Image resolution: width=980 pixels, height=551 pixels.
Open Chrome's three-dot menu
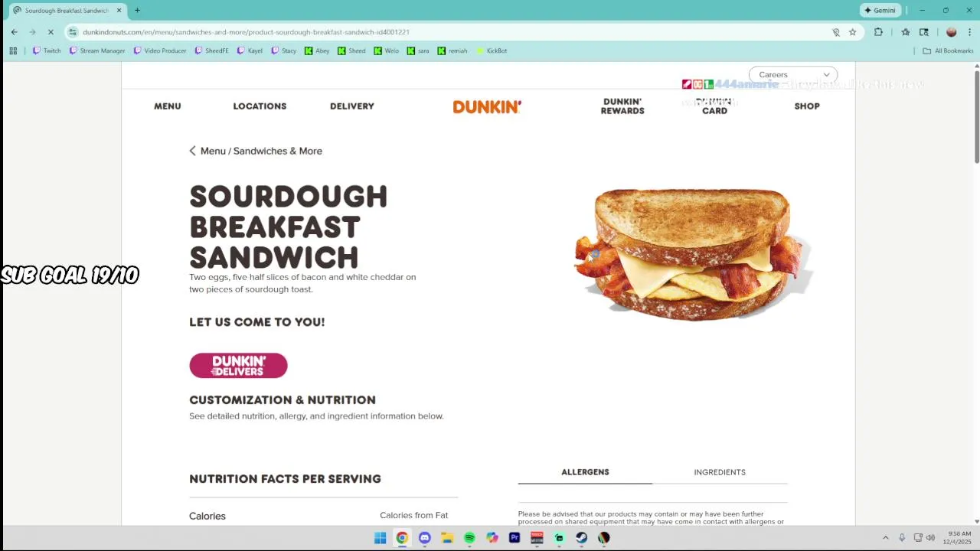click(969, 32)
